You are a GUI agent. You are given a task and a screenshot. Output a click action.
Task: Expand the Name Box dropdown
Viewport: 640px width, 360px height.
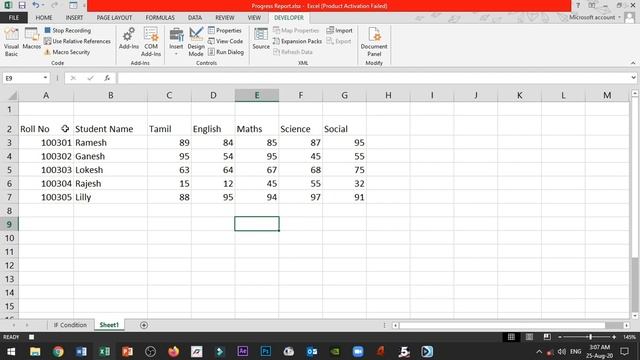point(45,78)
